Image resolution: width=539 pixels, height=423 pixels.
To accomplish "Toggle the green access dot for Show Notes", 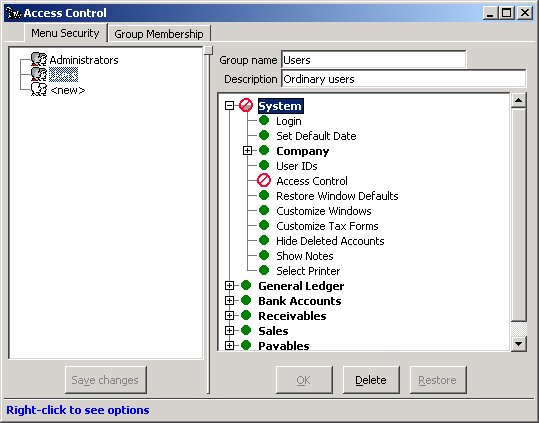I will click(x=264, y=255).
